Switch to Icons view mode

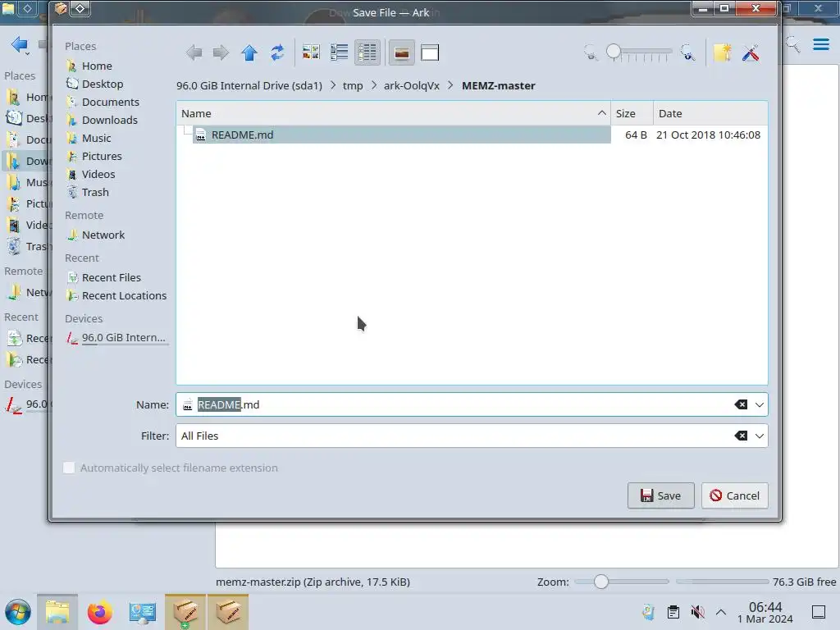(311, 52)
